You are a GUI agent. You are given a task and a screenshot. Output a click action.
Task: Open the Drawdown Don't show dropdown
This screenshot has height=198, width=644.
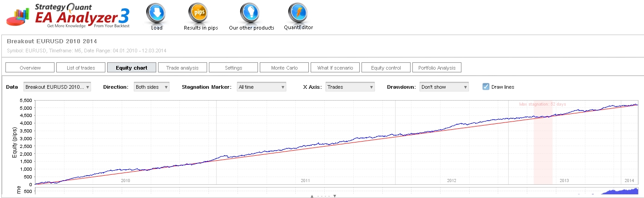tap(444, 87)
